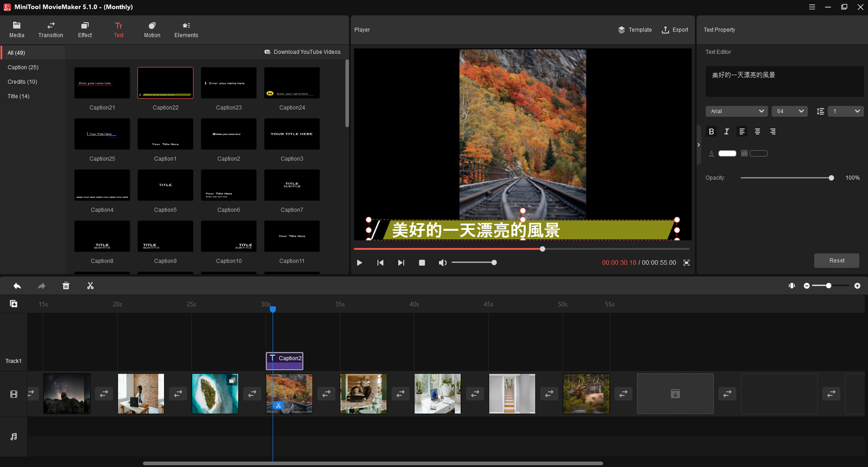868x467 pixels.
Task: Click the text library vertical scrollbar
Action: (347, 93)
